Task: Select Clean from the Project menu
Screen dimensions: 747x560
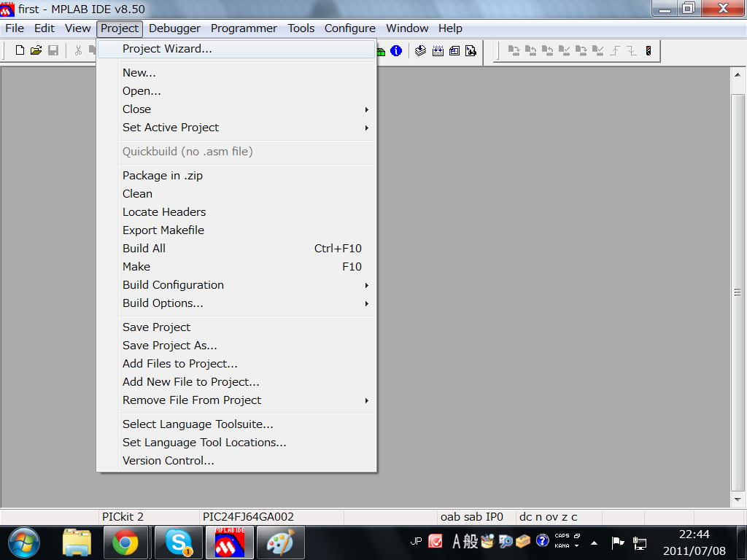Action: 236,194
